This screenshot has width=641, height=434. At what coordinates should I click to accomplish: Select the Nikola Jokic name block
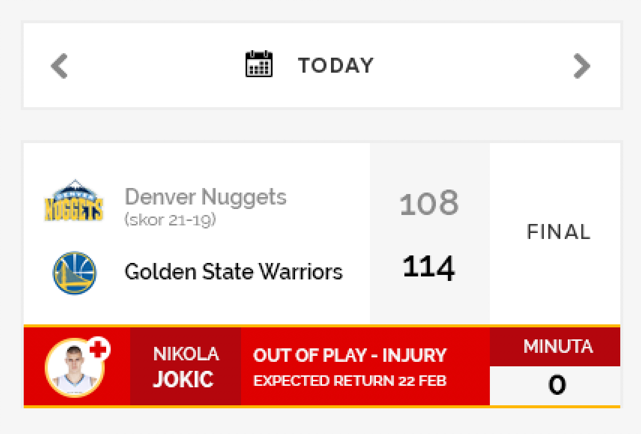186,366
